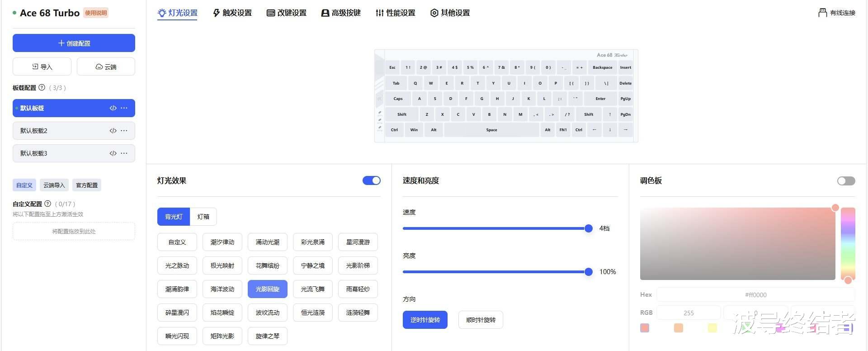Select the Space key on keyboard preview
Screen dimensions: 868x351
point(491,130)
